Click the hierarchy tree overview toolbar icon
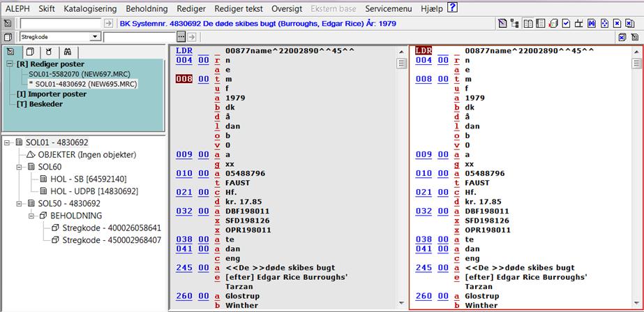644x312 pixels. 516,23
